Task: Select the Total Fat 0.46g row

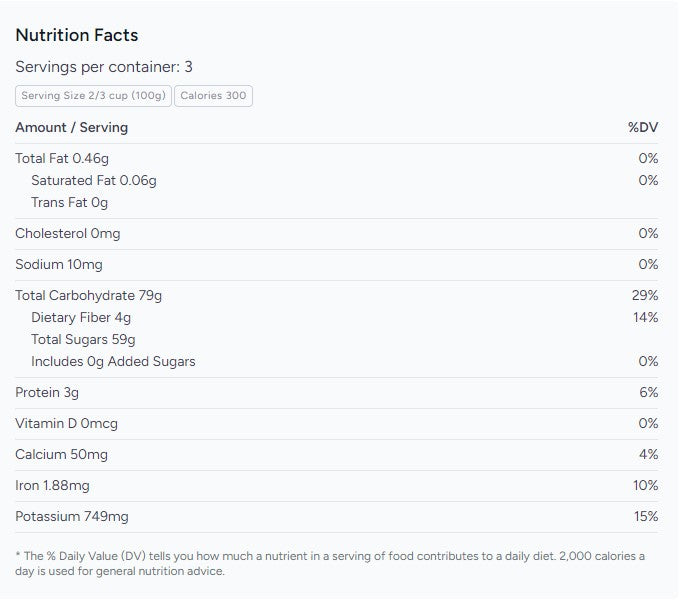Action: (x=62, y=158)
